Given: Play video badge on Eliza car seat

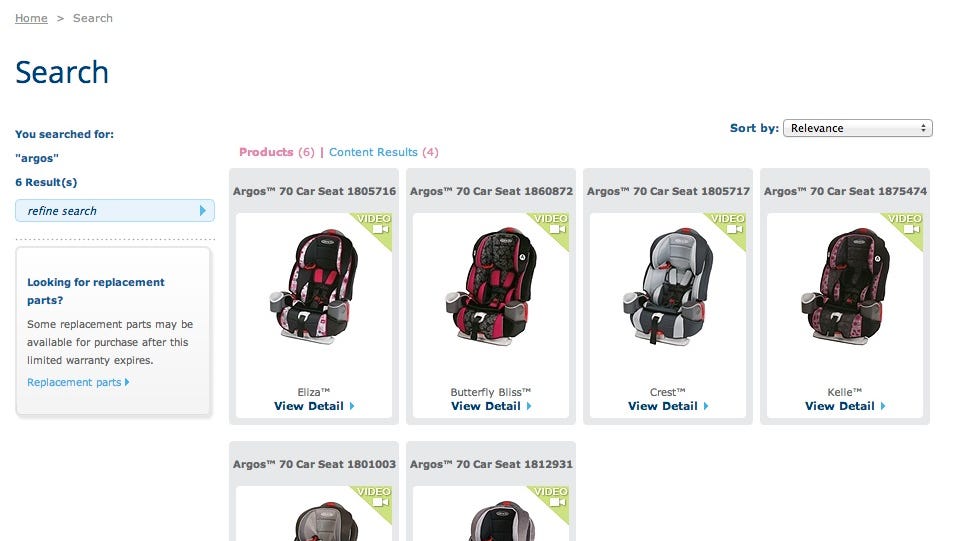Looking at the screenshot, I should (374, 227).
